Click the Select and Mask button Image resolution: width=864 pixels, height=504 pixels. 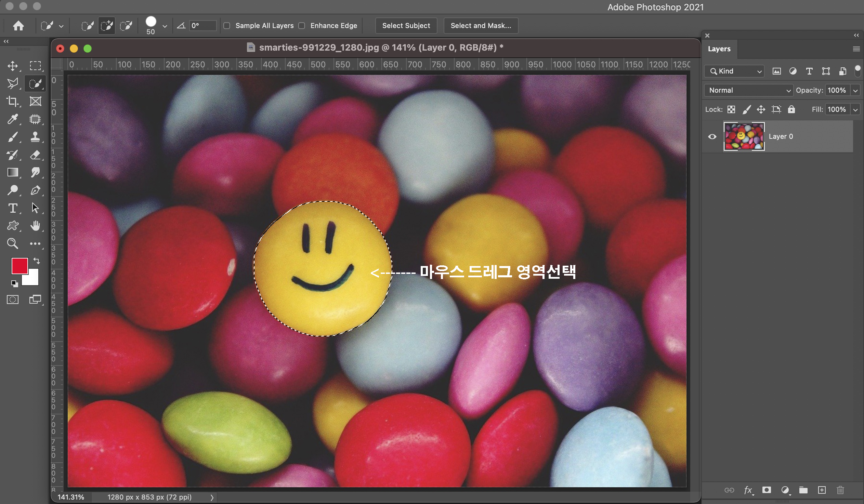(x=480, y=26)
